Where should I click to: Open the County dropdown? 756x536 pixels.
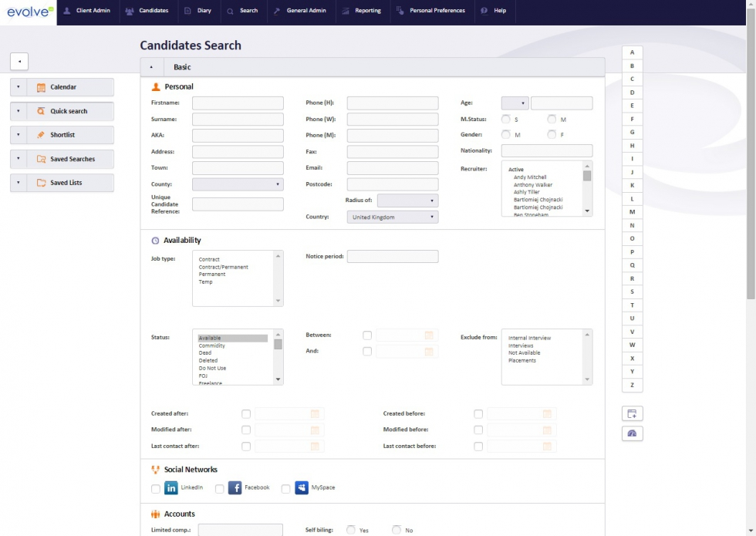coord(237,184)
